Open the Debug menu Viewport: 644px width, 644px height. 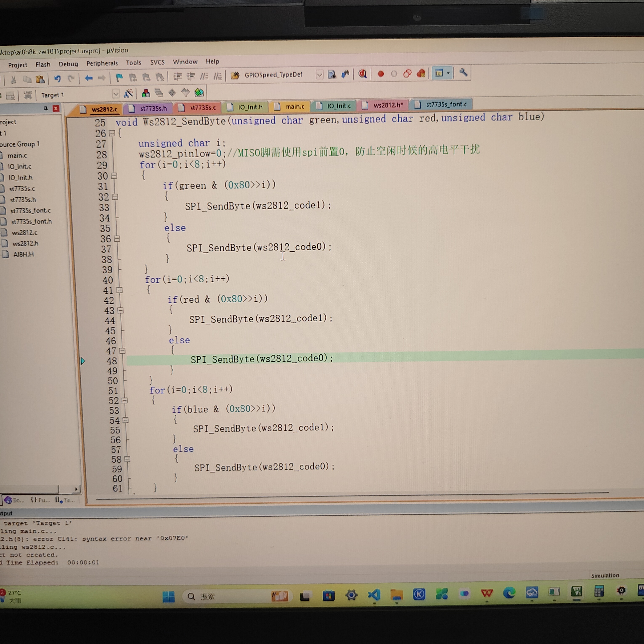click(68, 64)
